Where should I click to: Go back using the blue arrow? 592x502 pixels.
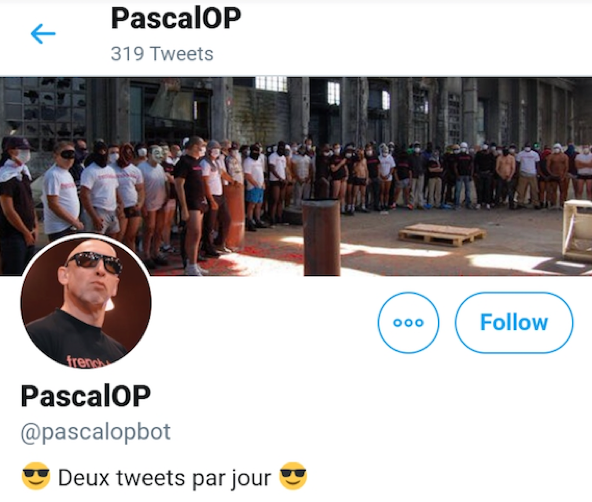[43, 34]
